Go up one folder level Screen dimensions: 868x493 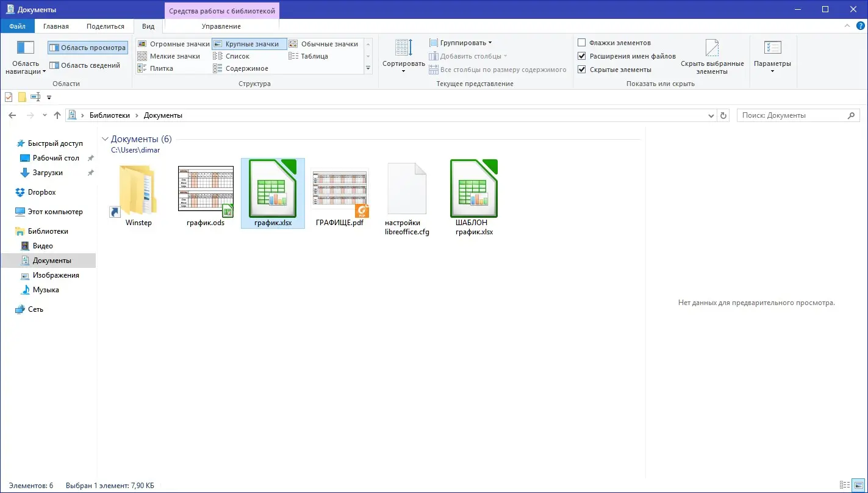click(x=57, y=115)
